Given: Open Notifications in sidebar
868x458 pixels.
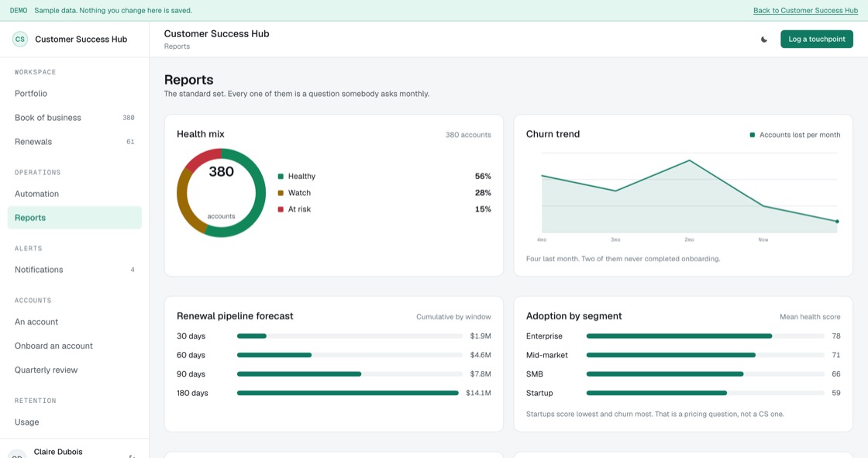Looking at the screenshot, I should (74, 270).
